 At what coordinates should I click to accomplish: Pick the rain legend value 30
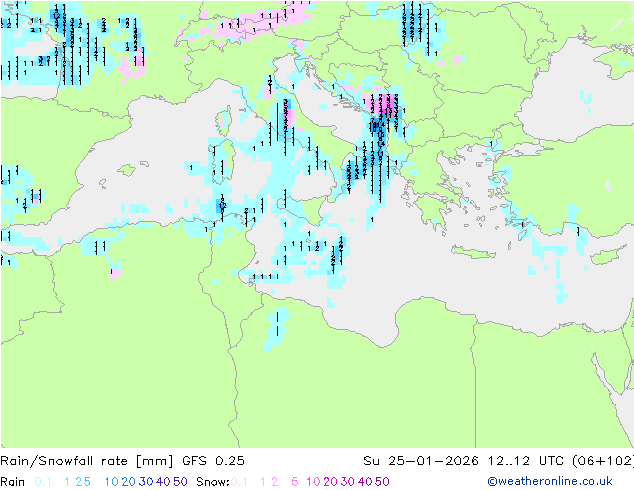coord(146,482)
